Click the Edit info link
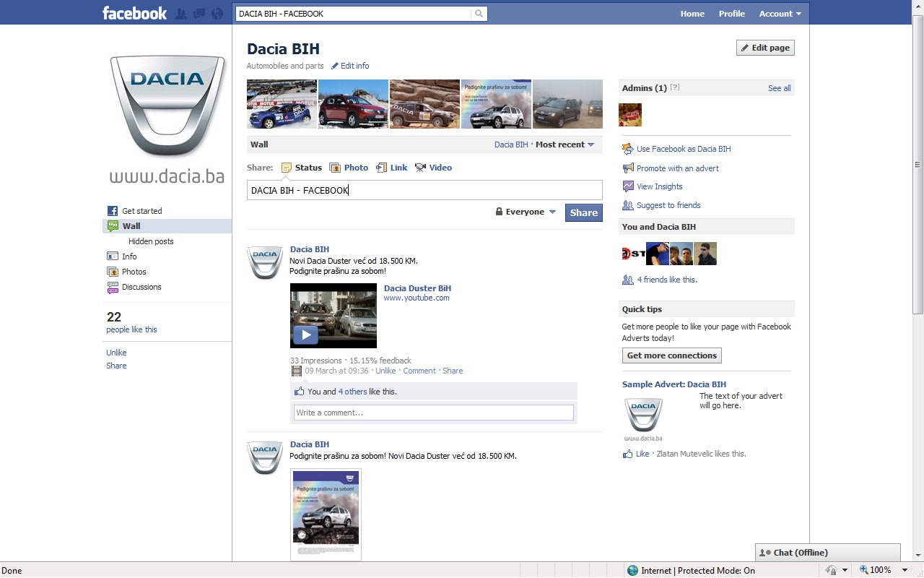 (350, 66)
